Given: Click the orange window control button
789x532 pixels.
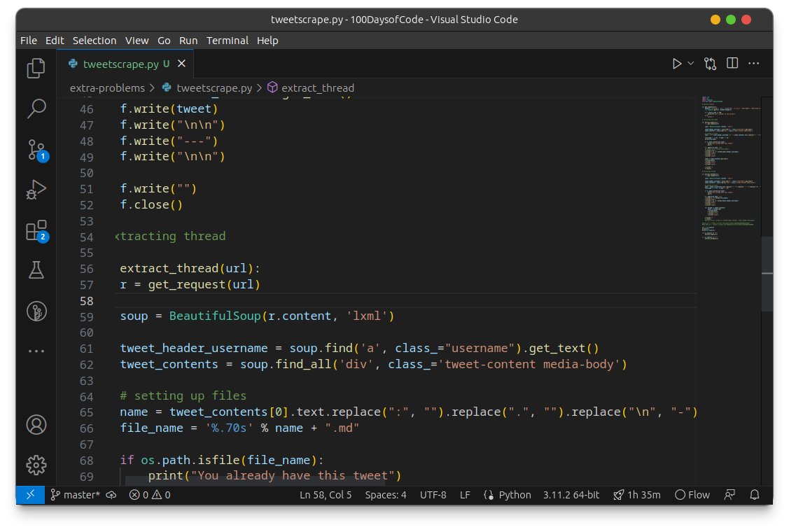Looking at the screenshot, I should click(x=715, y=20).
